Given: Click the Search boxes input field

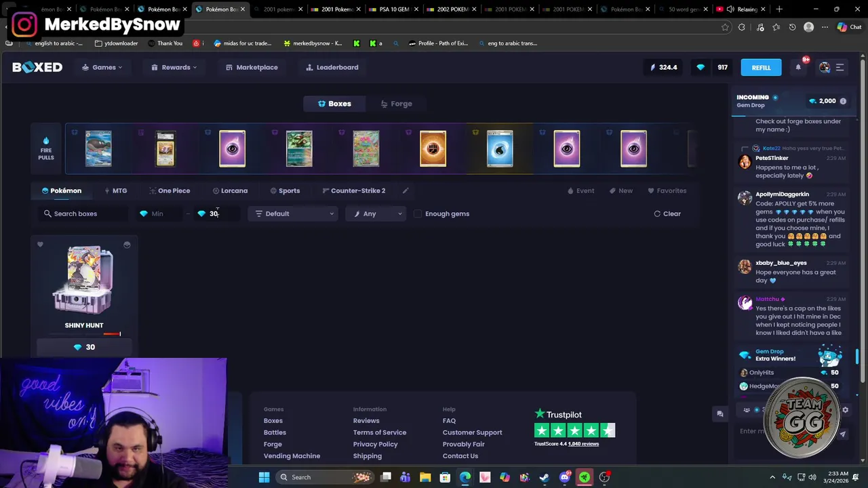Looking at the screenshot, I should point(84,213).
